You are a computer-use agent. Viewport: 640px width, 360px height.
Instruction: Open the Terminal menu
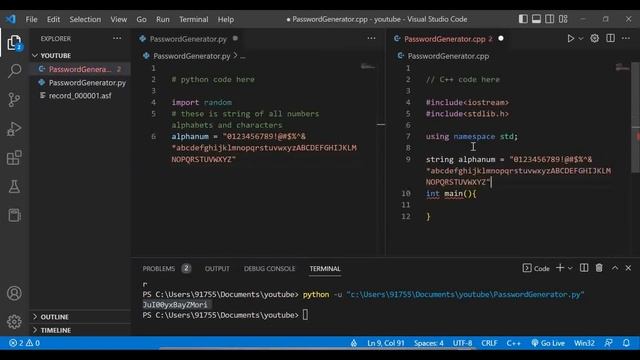click(193, 19)
